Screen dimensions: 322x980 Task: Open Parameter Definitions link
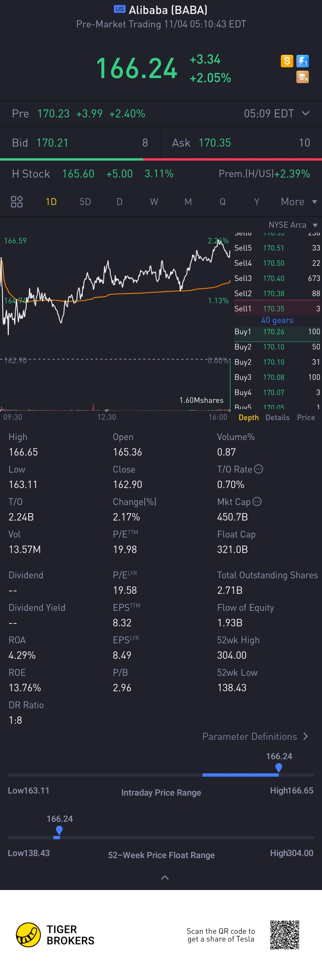(255, 737)
